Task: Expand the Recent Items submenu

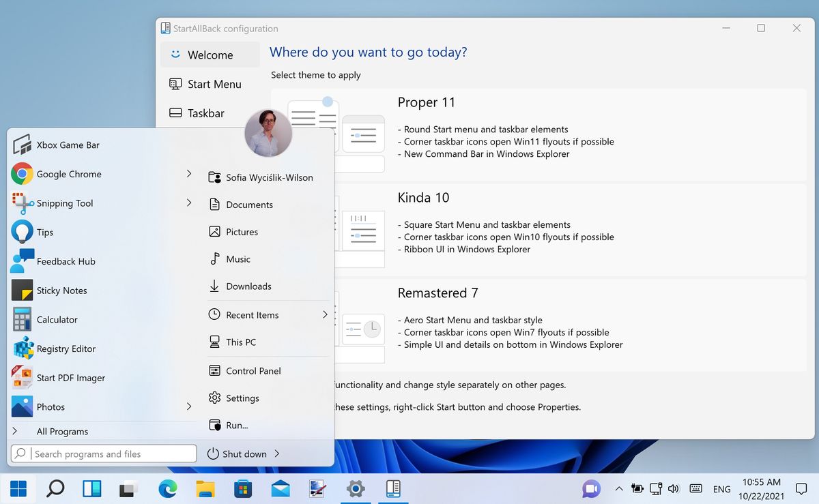Action: pyautogui.click(x=326, y=314)
